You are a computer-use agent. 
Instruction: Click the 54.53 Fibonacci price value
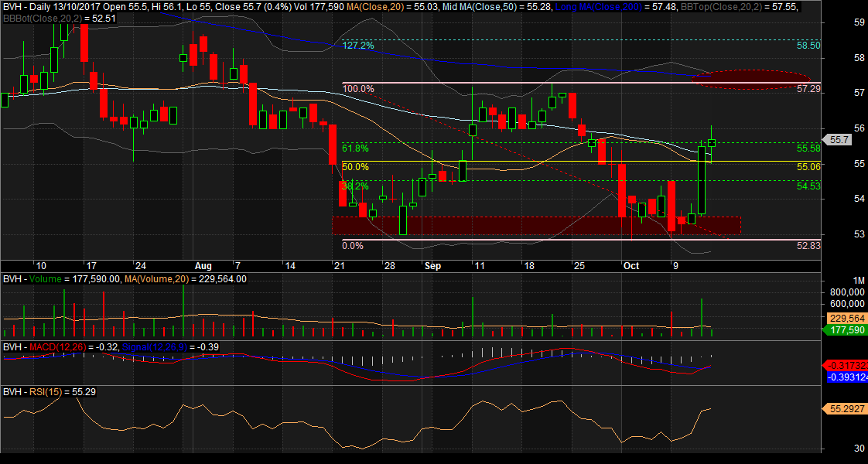(x=808, y=186)
